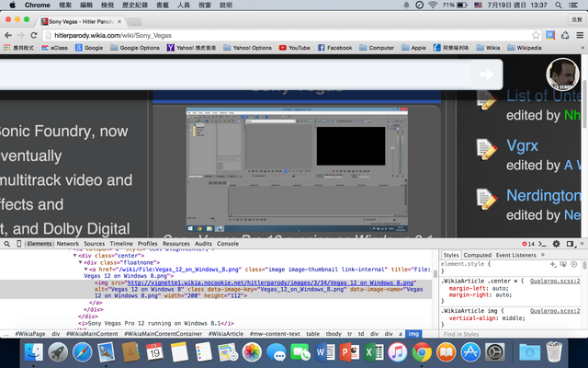Collapse the anchor href node triangle
This screenshot has height=368, width=588.
85,270
